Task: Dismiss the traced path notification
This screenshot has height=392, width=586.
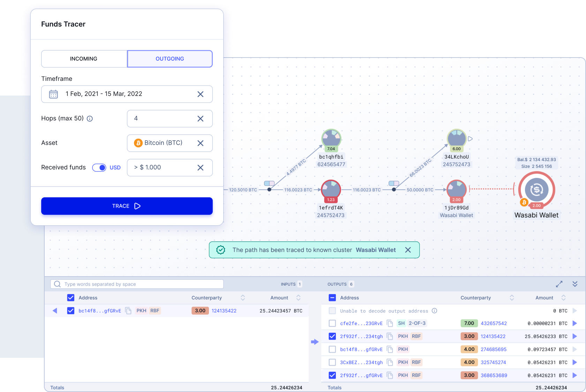Action: (408, 250)
